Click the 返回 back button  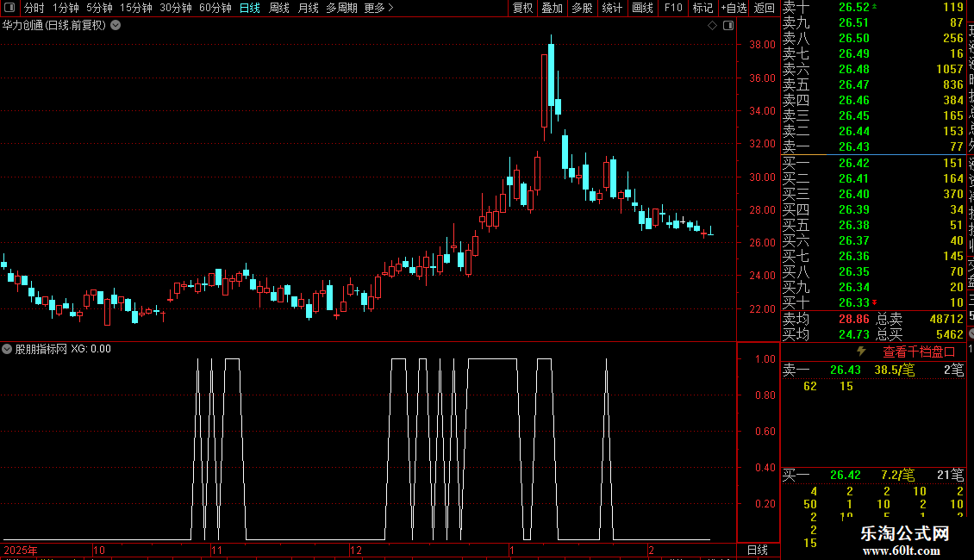click(764, 8)
